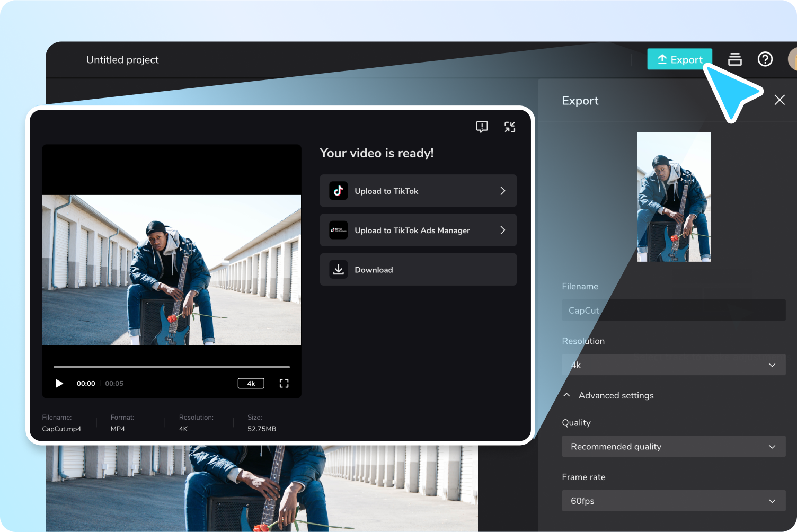The image size is (797, 532).
Task: Click the video preview image in the player
Action: [172, 270]
